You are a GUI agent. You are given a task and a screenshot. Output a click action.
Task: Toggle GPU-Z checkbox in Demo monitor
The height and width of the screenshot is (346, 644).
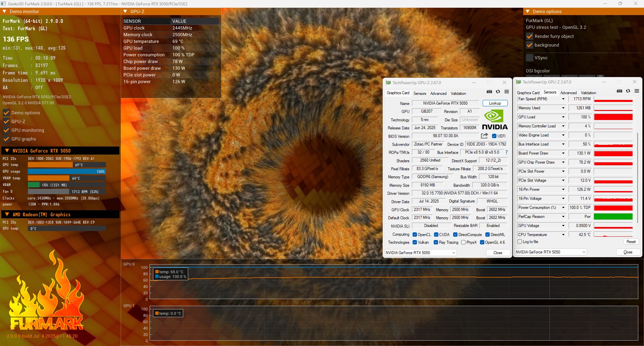(6, 121)
